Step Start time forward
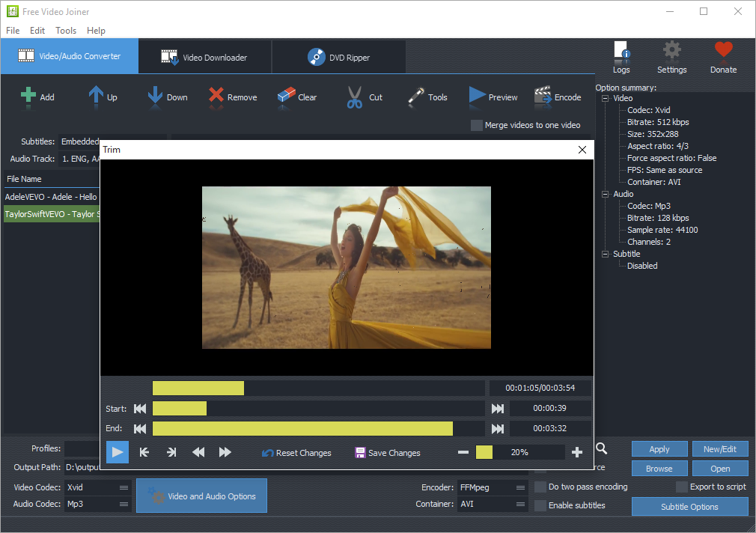 click(498, 409)
